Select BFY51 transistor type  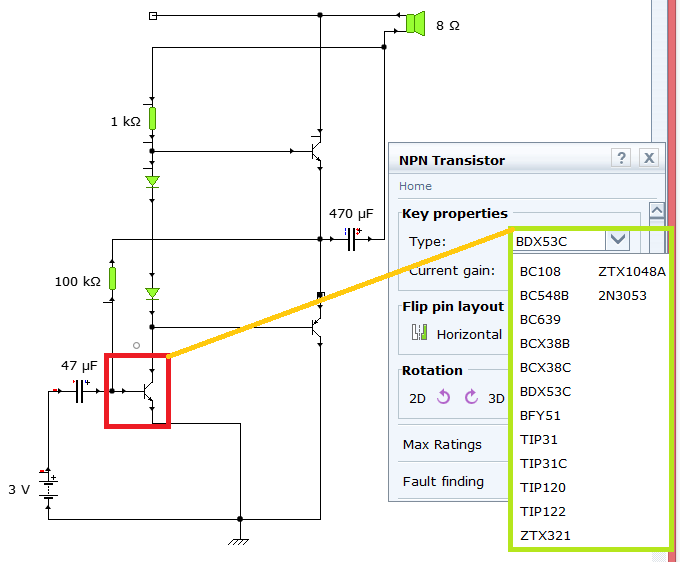click(540, 415)
